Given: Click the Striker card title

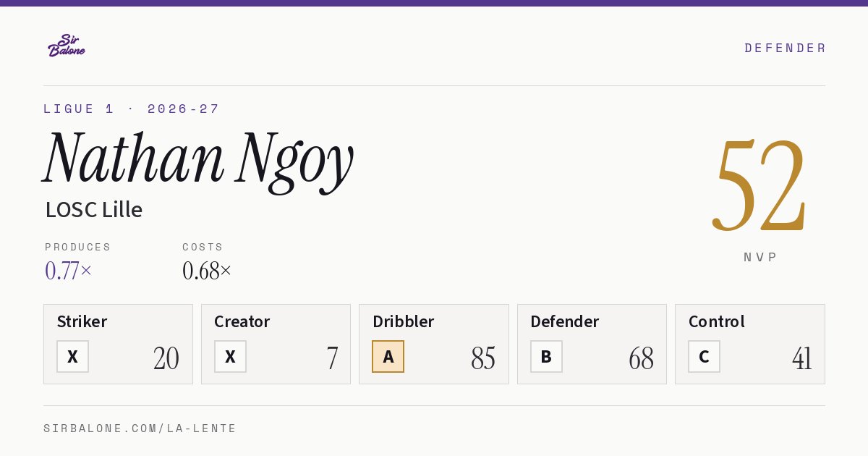Looking at the screenshot, I should click(82, 321).
